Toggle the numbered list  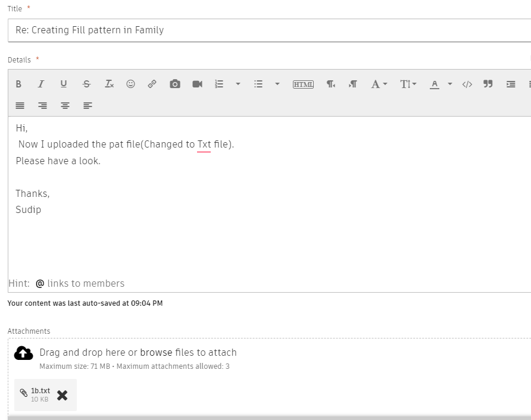(218, 84)
